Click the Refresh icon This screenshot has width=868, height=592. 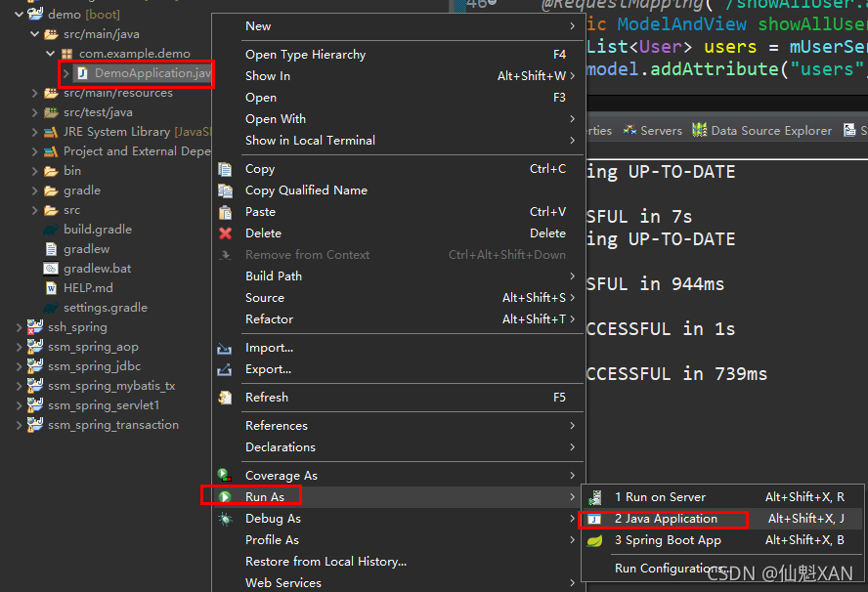[x=225, y=398]
